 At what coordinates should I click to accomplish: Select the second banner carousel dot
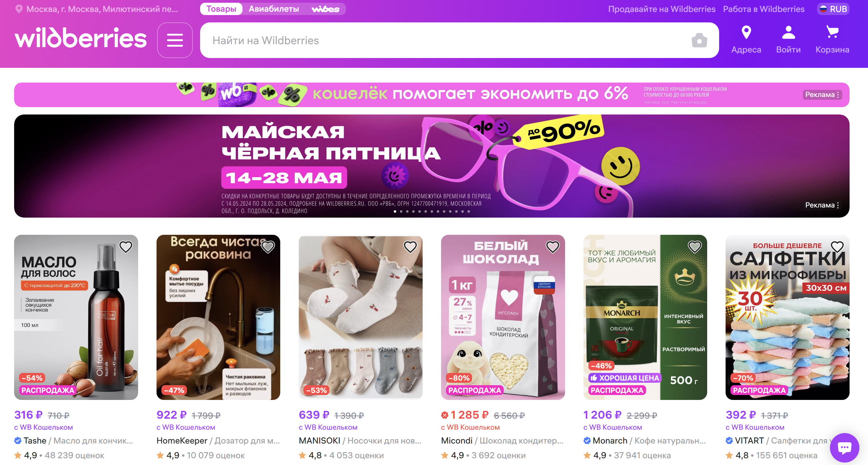[401, 211]
